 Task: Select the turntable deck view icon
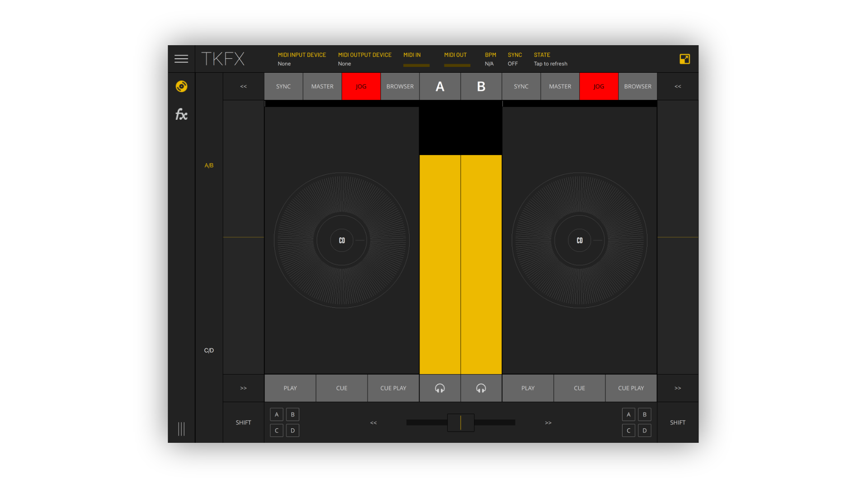tap(181, 86)
